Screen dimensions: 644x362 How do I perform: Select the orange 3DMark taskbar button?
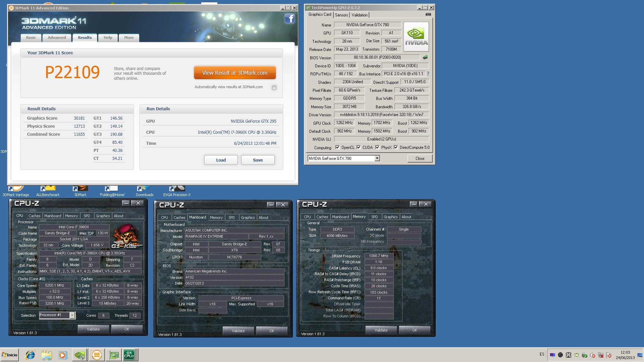tap(97, 355)
